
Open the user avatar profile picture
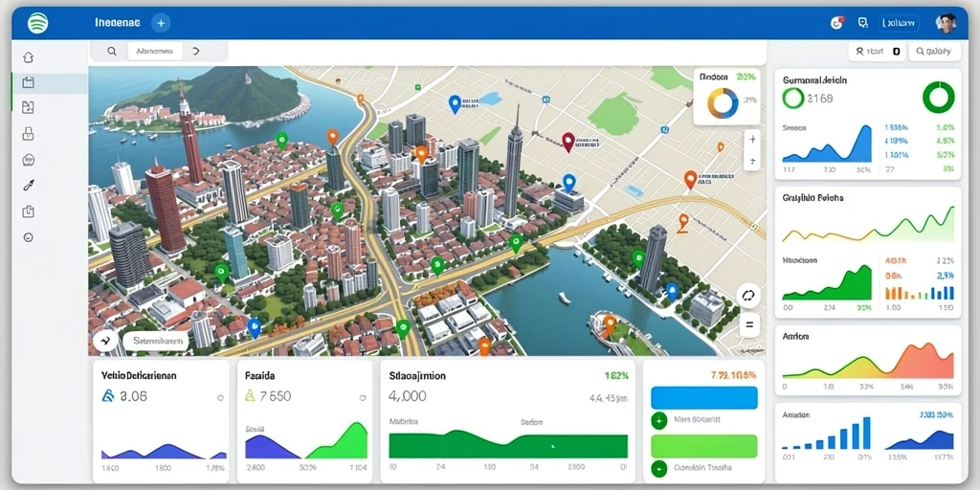point(947,23)
